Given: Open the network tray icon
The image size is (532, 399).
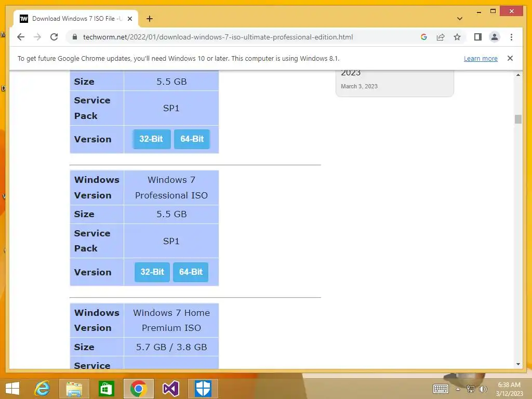Looking at the screenshot, I should pos(470,389).
